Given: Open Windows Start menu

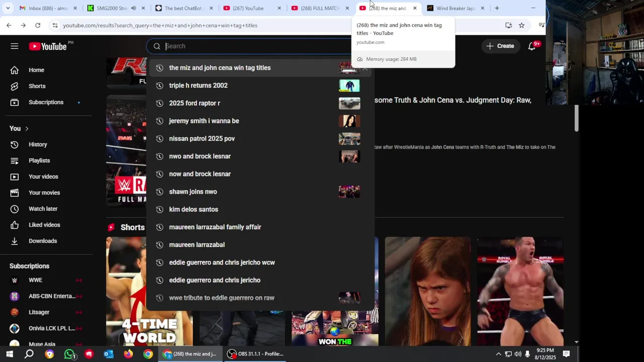Looking at the screenshot, I should tap(10, 354).
